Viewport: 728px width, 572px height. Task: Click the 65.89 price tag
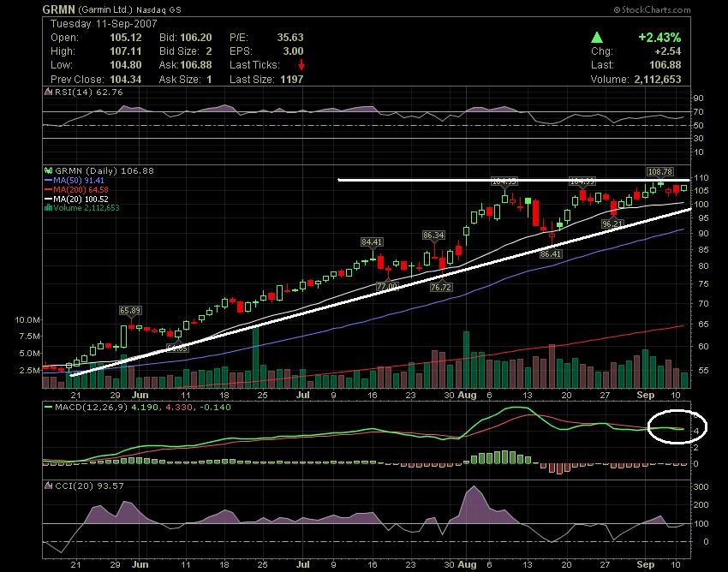[x=130, y=310]
